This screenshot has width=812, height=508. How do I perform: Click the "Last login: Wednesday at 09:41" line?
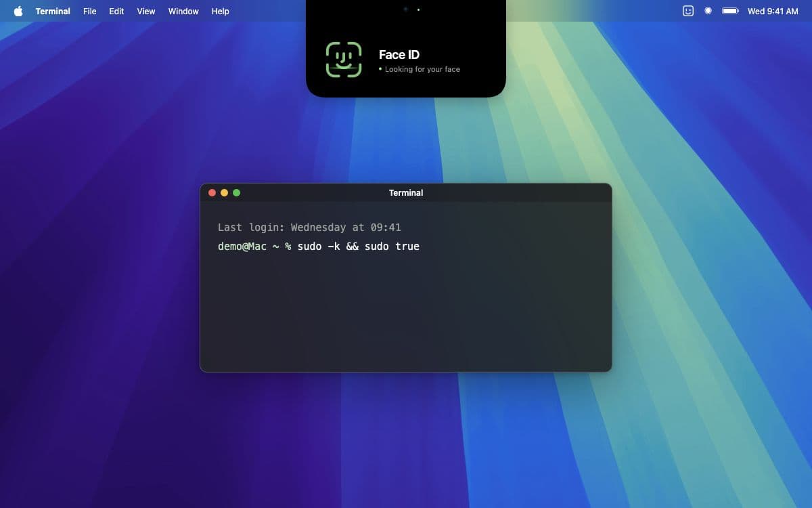coord(309,228)
